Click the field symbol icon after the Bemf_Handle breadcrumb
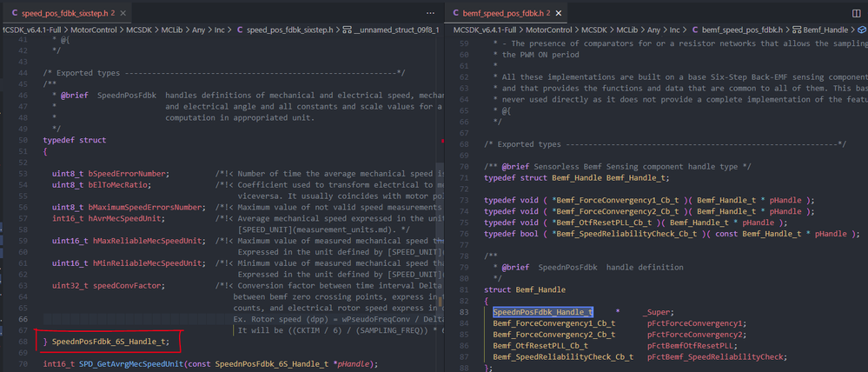Image resolution: width=868 pixels, height=372 pixels. [861, 30]
